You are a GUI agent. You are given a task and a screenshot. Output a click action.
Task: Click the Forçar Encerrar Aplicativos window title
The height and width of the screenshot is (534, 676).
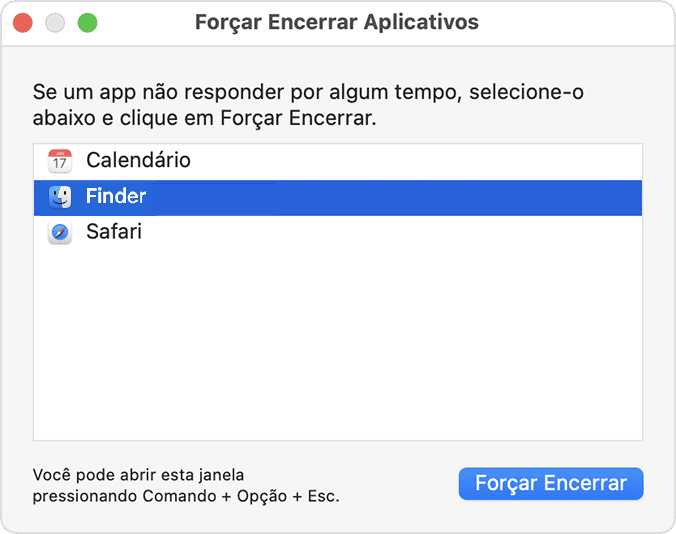click(337, 22)
